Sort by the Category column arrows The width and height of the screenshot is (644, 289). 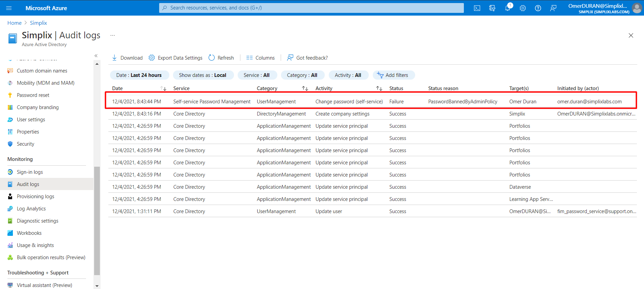tap(305, 88)
